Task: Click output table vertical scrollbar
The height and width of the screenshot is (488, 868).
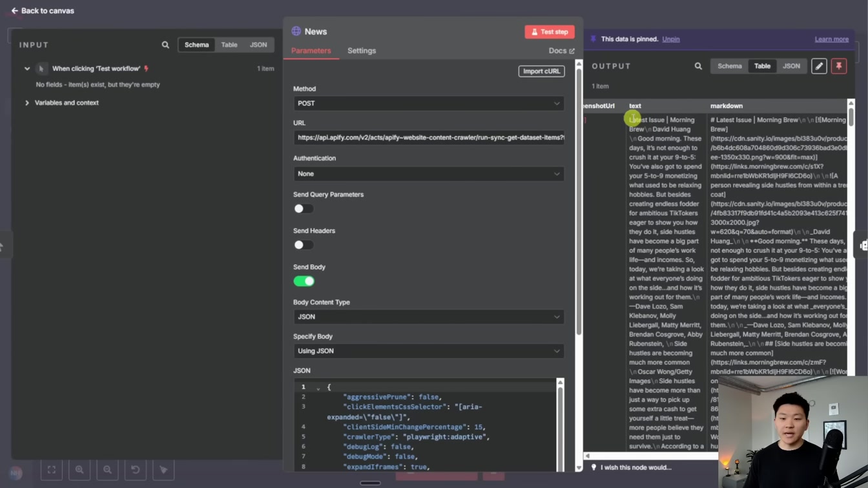Action: [x=851, y=116]
